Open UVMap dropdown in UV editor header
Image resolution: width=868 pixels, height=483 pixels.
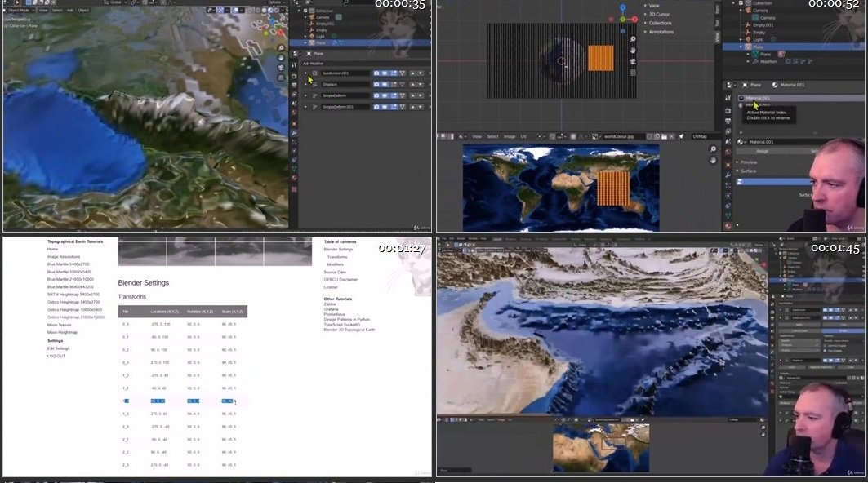[x=704, y=136]
